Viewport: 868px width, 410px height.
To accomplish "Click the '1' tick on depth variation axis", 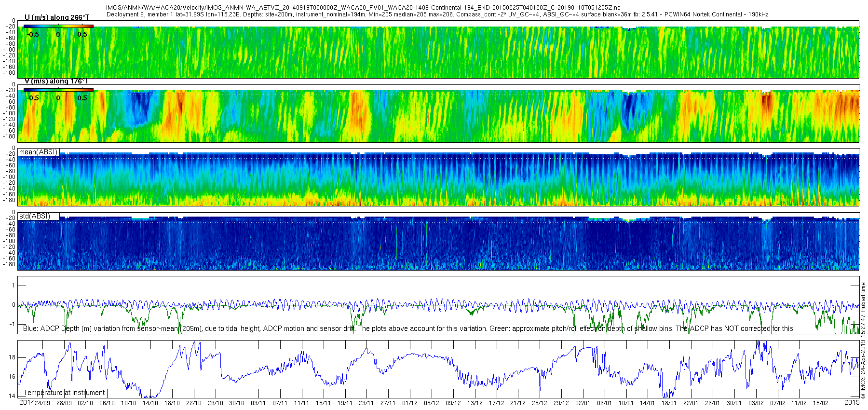I will click(x=14, y=286).
